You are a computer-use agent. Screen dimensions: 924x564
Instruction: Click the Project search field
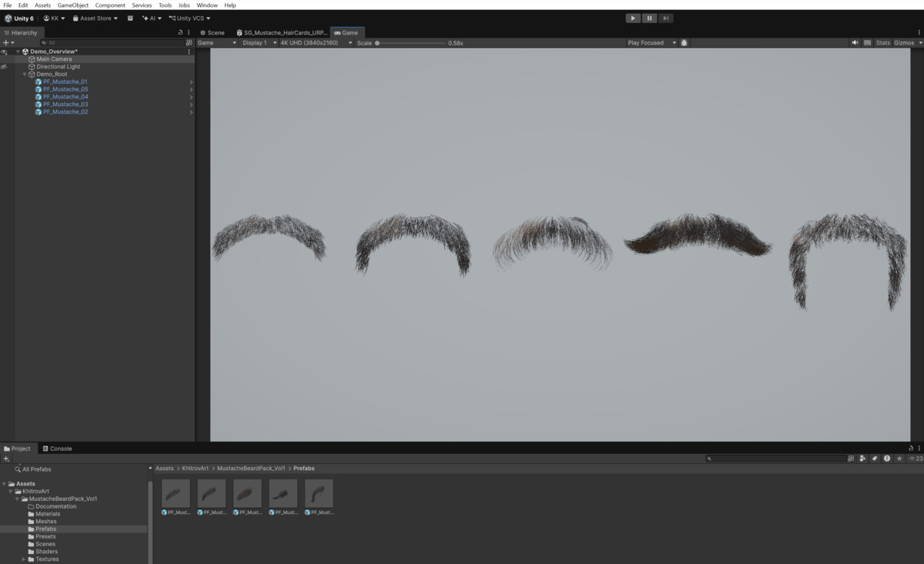(x=775, y=459)
